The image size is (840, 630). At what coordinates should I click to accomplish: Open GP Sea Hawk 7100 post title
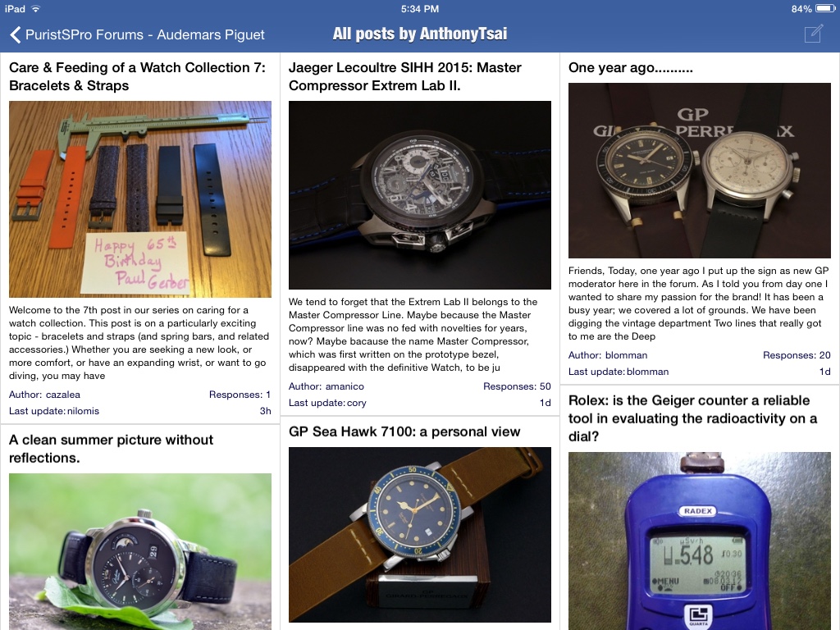click(x=404, y=431)
